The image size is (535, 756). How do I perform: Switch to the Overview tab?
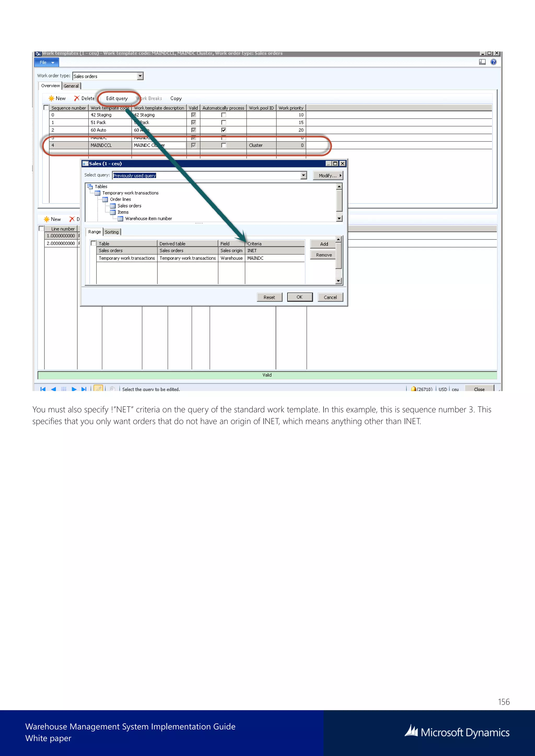click(50, 86)
